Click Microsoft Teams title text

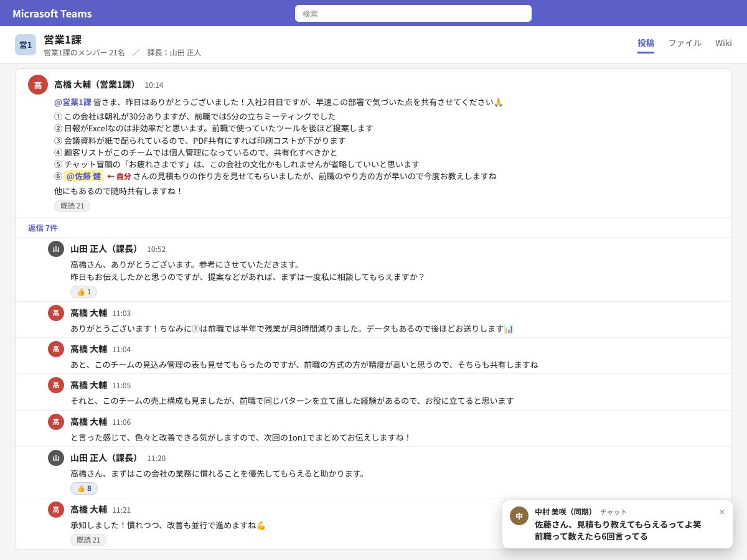pos(52,14)
